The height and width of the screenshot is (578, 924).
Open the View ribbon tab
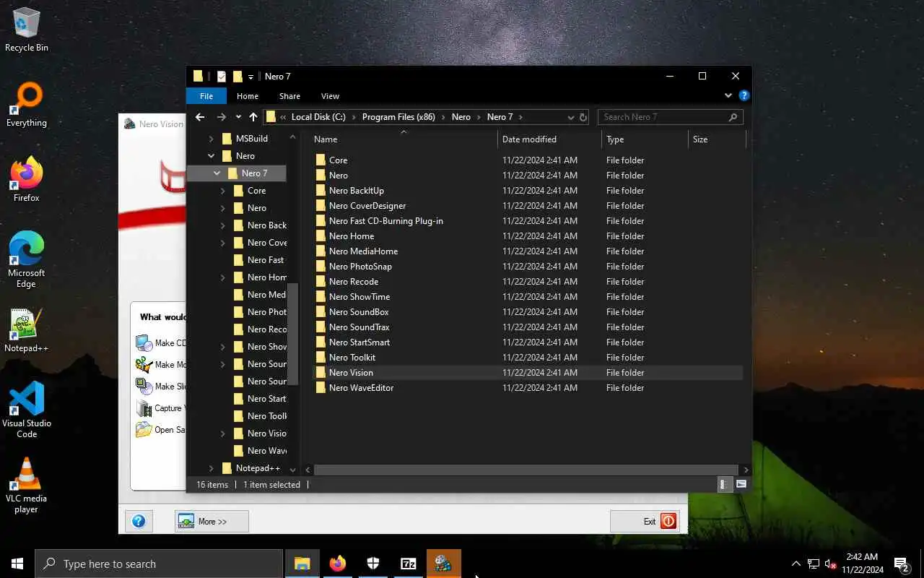[330, 96]
